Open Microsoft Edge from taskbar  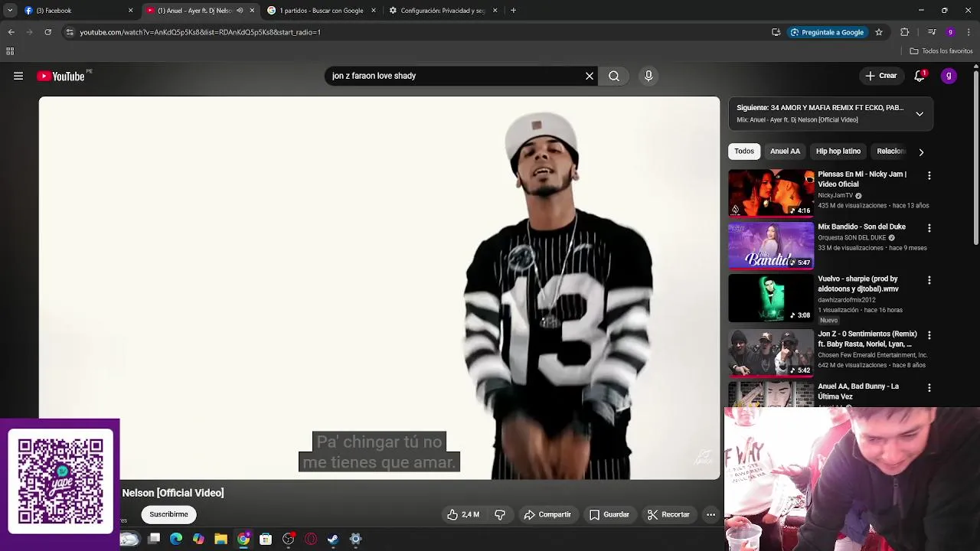pos(176,540)
